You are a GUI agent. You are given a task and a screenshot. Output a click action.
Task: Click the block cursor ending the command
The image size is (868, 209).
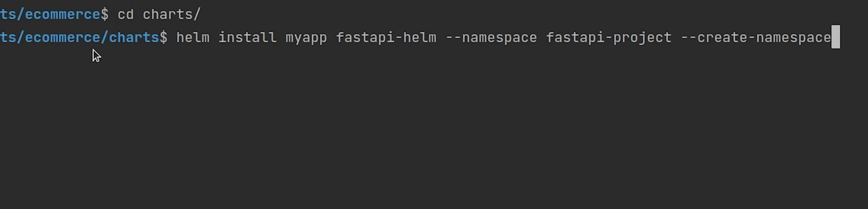tap(835, 37)
